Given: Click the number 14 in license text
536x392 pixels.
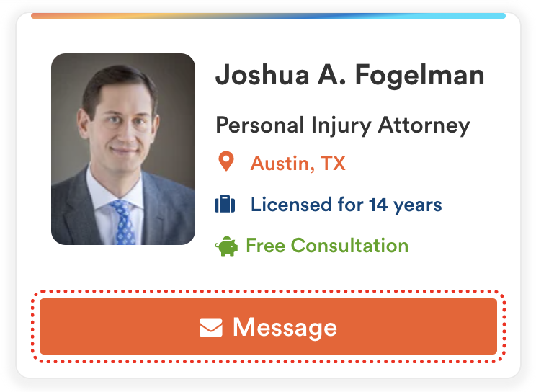Looking at the screenshot, I should 378,205.
